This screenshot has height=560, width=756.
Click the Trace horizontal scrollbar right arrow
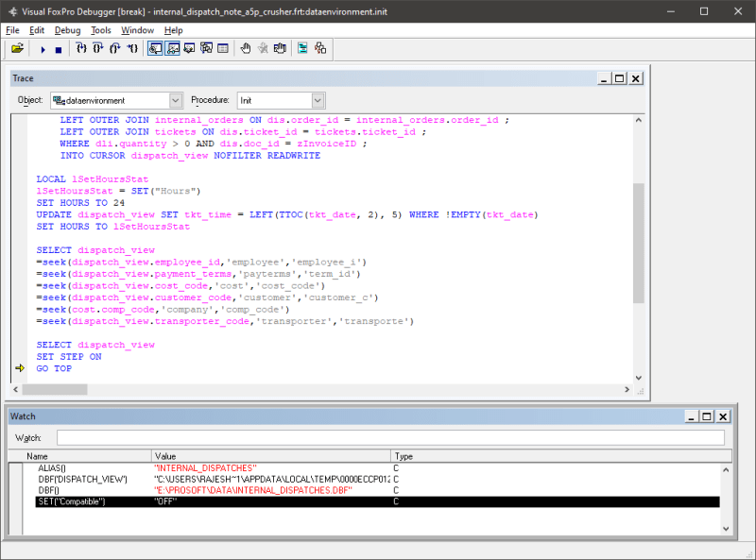(627, 389)
